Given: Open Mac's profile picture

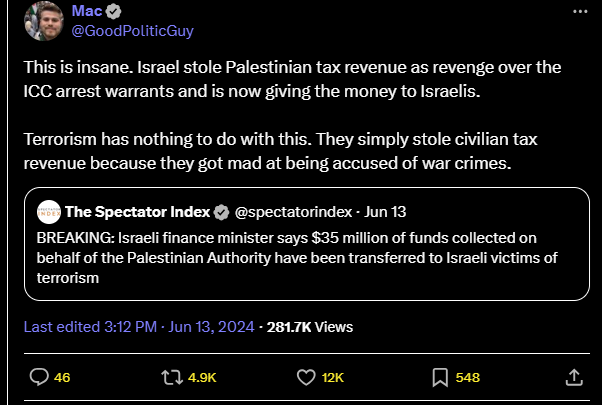Looking at the screenshot, I should coord(42,22).
